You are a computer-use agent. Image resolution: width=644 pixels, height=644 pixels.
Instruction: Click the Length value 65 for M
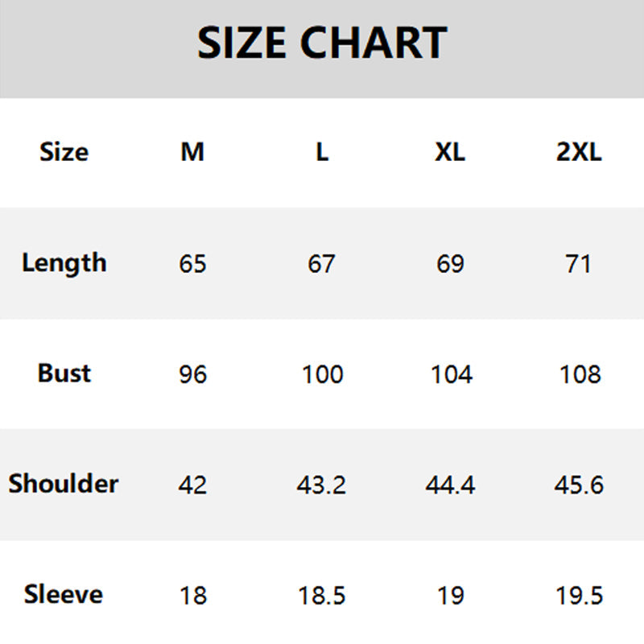[192, 264]
